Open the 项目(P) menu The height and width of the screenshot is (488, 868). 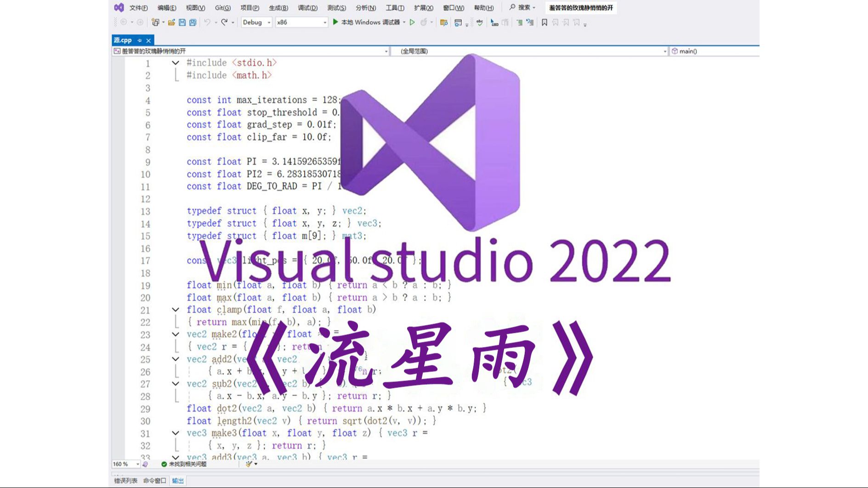(250, 8)
